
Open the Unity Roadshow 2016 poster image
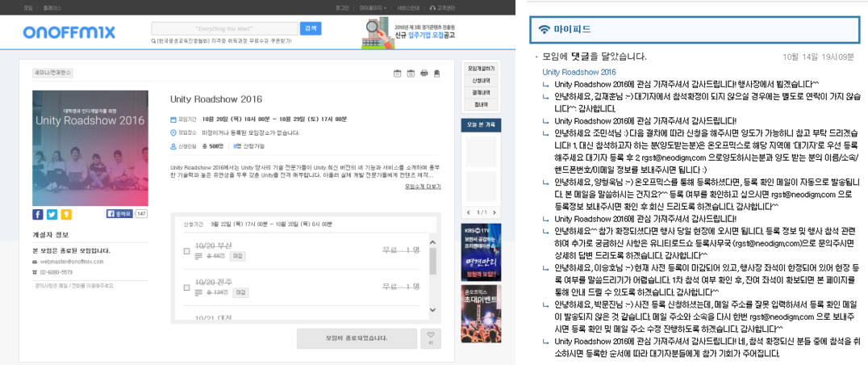tap(78, 148)
